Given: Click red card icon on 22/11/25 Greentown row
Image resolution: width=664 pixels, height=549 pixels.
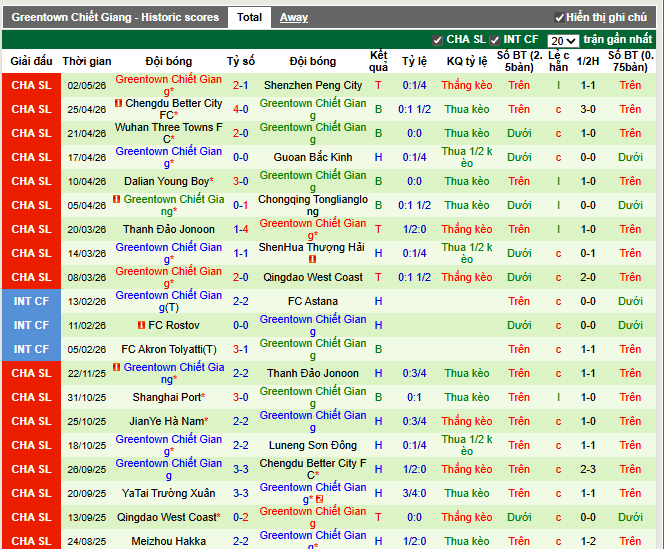Looking at the screenshot, I should [116, 367].
